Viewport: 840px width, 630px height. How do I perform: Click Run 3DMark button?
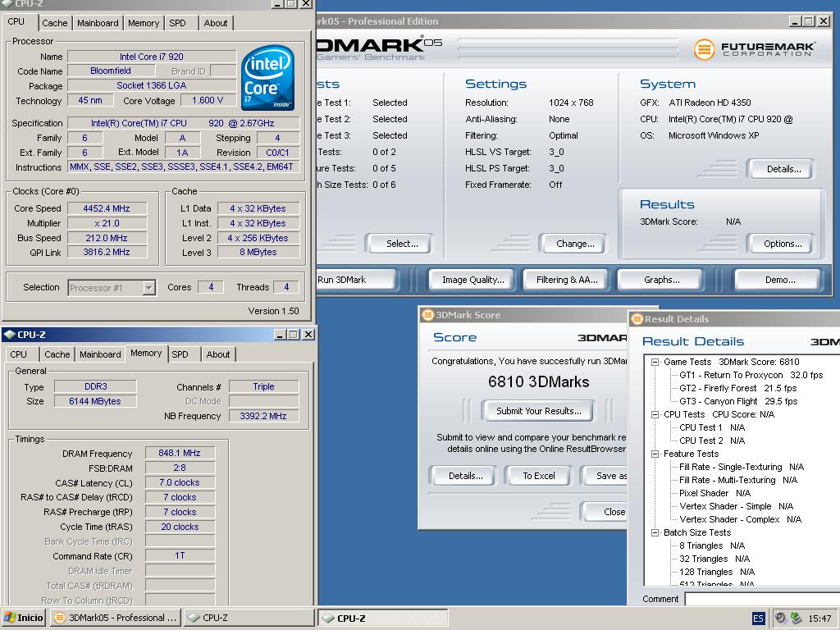click(356, 280)
